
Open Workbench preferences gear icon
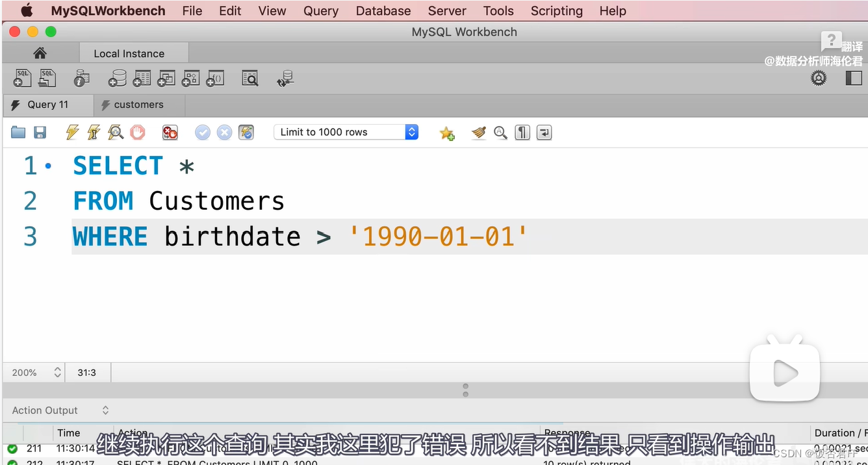[819, 79]
